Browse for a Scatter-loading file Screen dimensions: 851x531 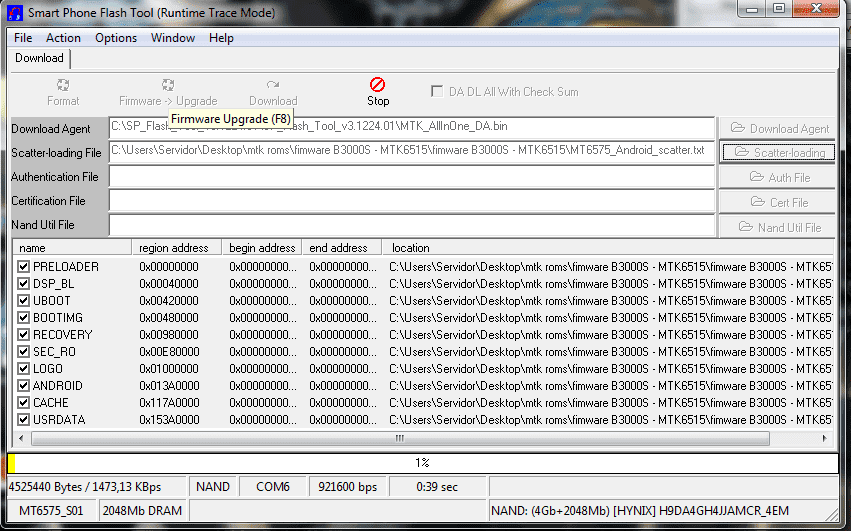pos(777,153)
